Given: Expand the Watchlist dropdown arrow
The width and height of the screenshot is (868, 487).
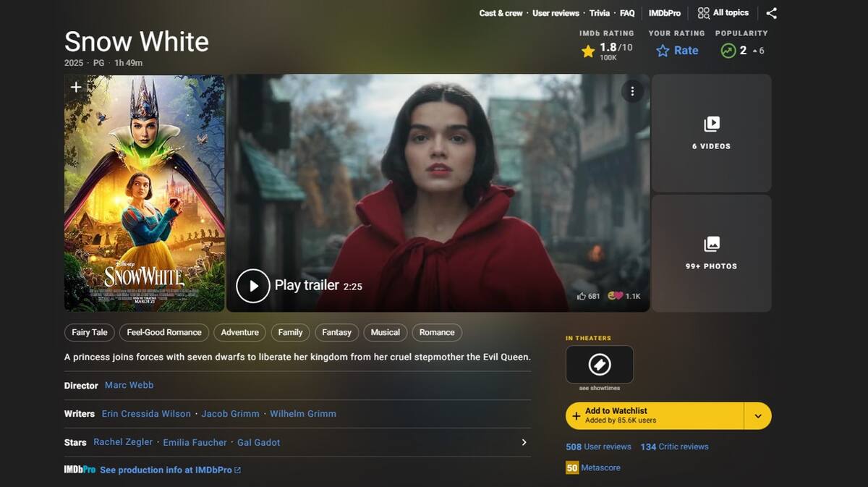Looking at the screenshot, I should [758, 416].
